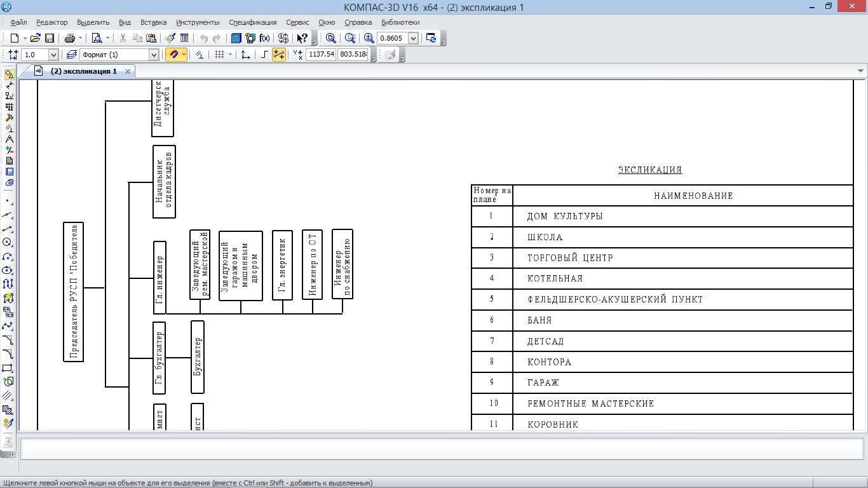The height and width of the screenshot is (488, 868).
Task: Toggle parametric mode with the parallel lines icon
Action: 199,55
